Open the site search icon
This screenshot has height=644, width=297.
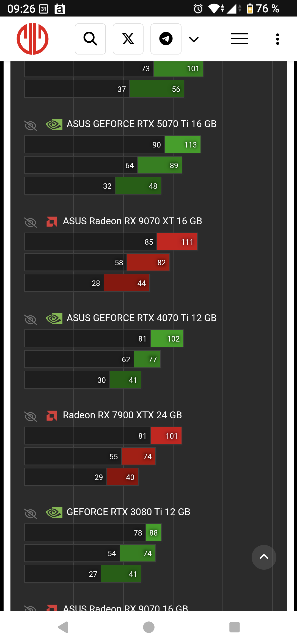pyautogui.click(x=90, y=39)
